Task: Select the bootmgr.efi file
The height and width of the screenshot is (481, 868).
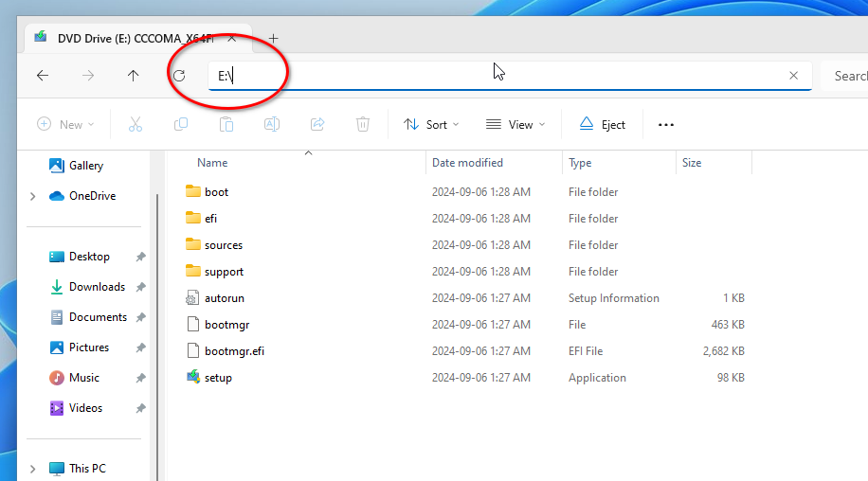Action: pyautogui.click(x=234, y=351)
